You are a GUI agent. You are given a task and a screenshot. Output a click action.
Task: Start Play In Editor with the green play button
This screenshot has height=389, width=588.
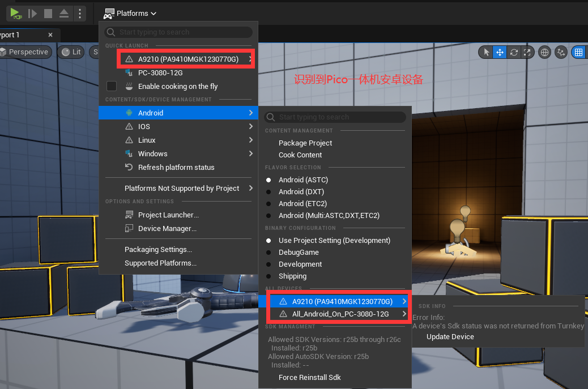coord(16,14)
